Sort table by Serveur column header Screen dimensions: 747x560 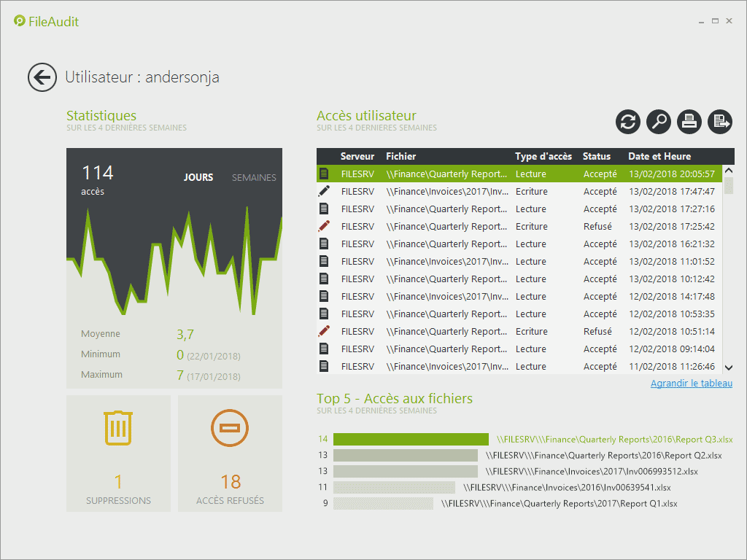(357, 156)
